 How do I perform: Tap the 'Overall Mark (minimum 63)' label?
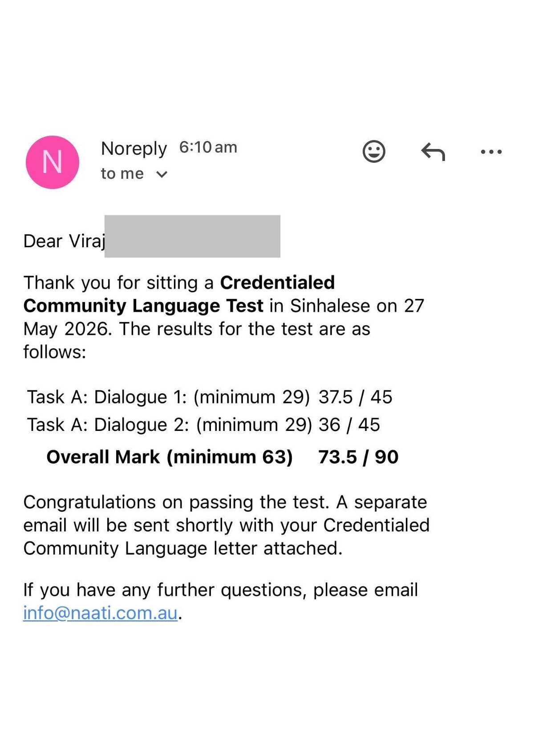(x=170, y=457)
